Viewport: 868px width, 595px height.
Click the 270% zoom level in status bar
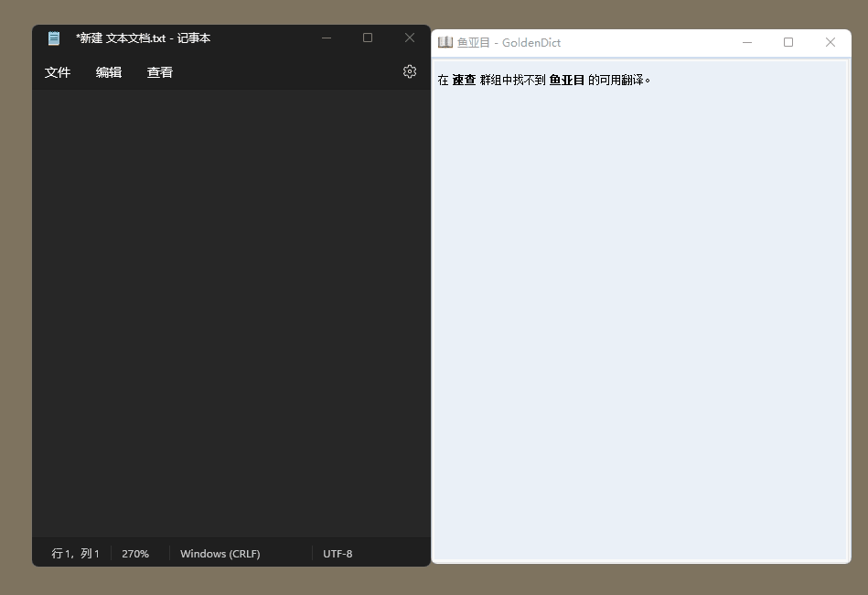[x=135, y=554]
